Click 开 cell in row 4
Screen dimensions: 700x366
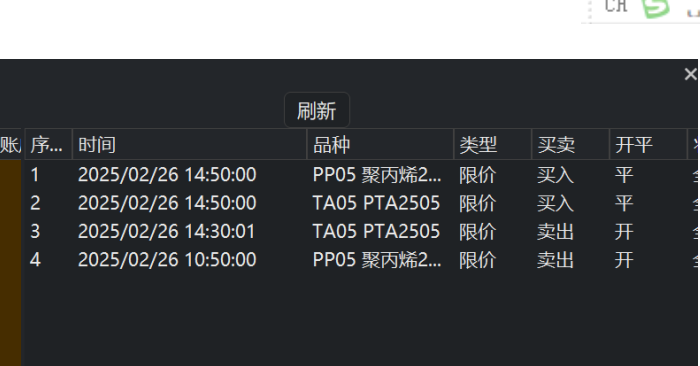pyautogui.click(x=624, y=260)
